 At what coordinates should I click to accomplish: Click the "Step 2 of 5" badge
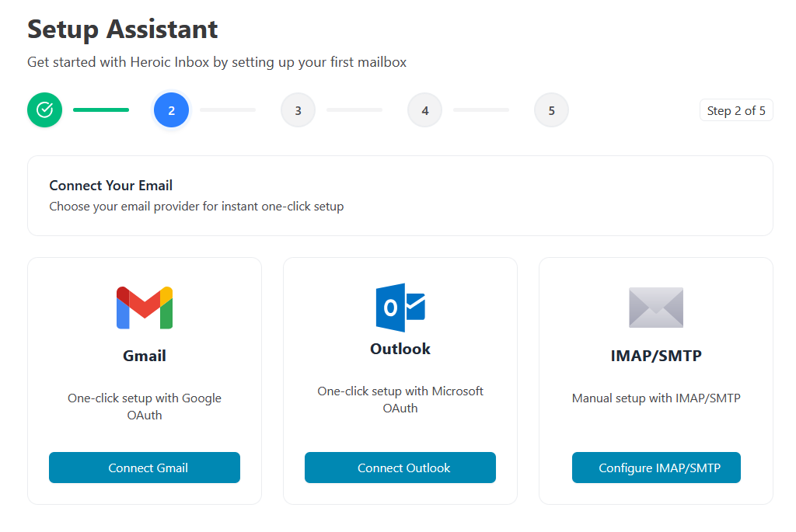(x=735, y=110)
